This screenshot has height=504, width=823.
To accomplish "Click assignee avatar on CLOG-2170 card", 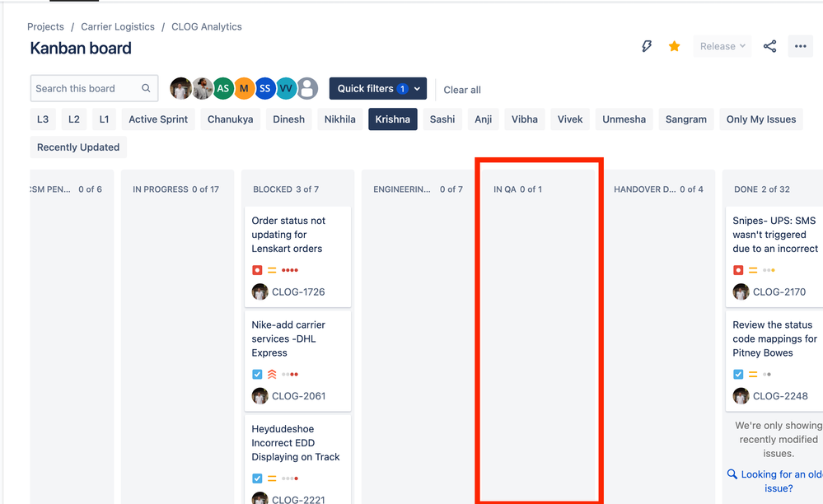I will click(x=741, y=292).
